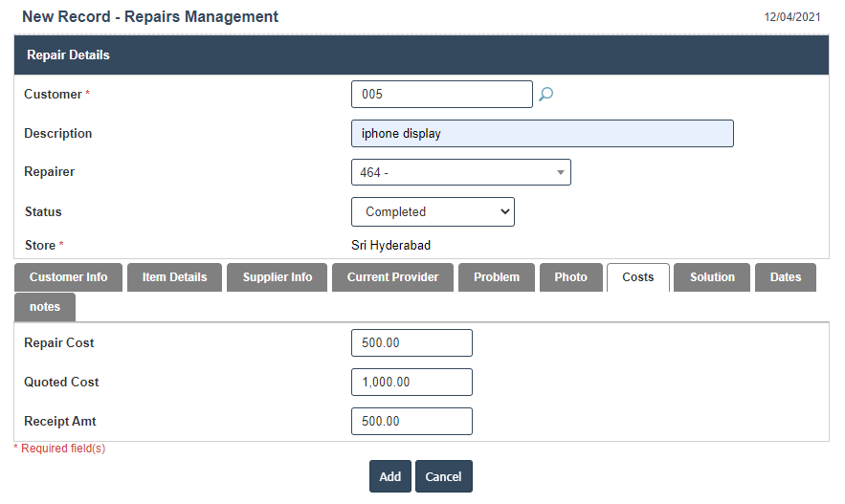Image resolution: width=845 pixels, height=504 pixels.
Task: Select the Supplier Info tab
Action: click(278, 277)
